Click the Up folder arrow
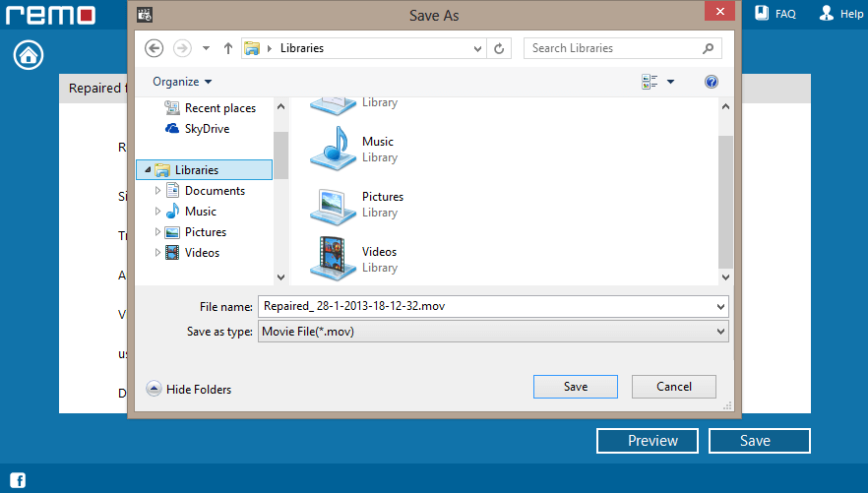Screen dimensions: 868x493 coord(228,48)
